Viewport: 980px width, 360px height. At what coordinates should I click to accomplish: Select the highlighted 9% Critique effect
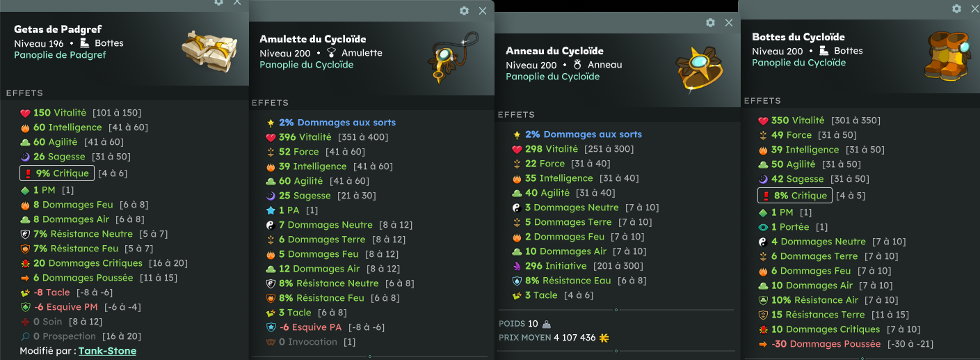56,173
